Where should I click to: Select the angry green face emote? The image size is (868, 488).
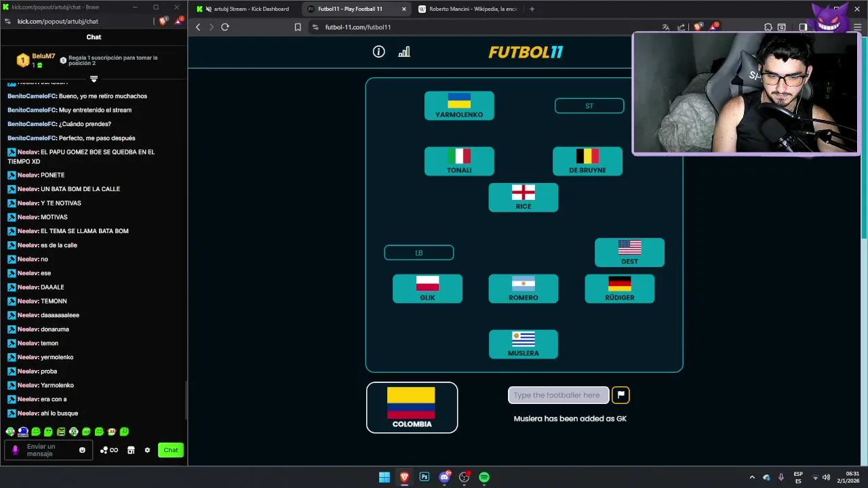(x=61, y=432)
